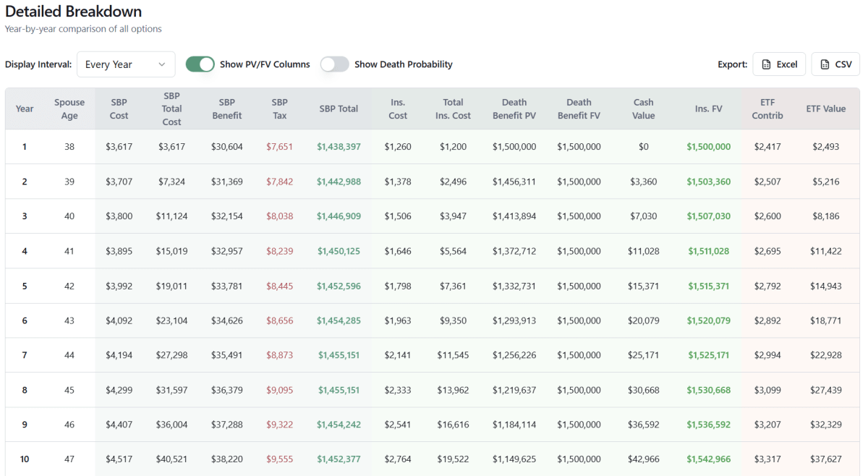The height and width of the screenshot is (476, 868).
Task: Click the Death Benefit FV column header
Action: [x=579, y=109]
